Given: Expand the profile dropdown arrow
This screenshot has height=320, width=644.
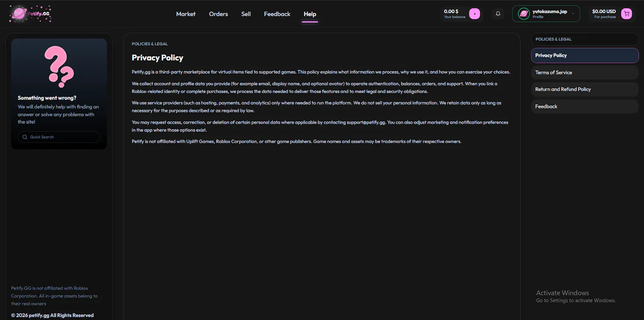Looking at the screenshot, I should [573, 14].
